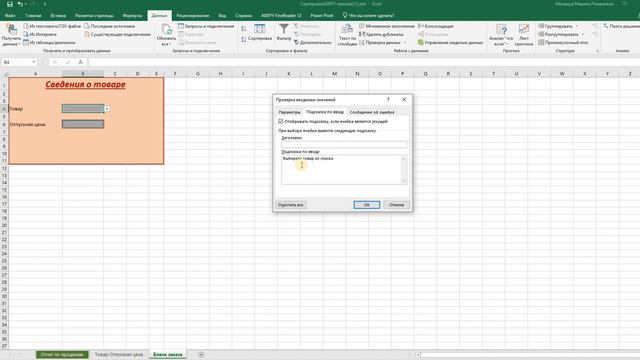
Task: Click the Отмена button
Action: click(x=396, y=205)
